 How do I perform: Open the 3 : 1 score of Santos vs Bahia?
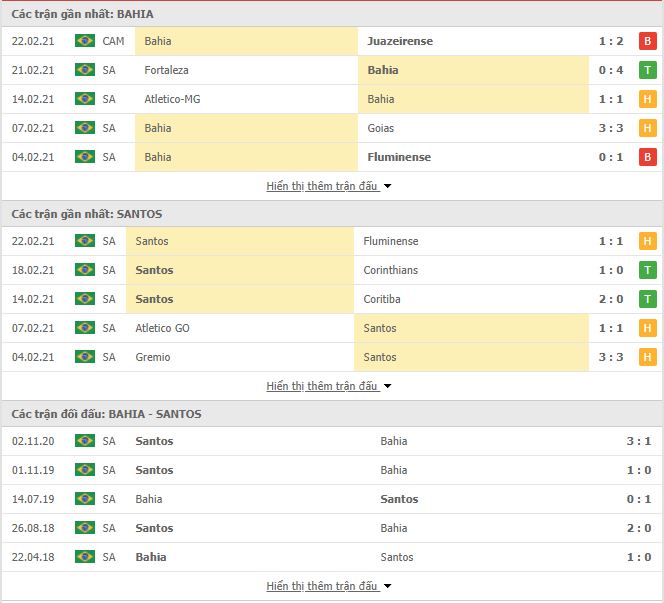639,441
